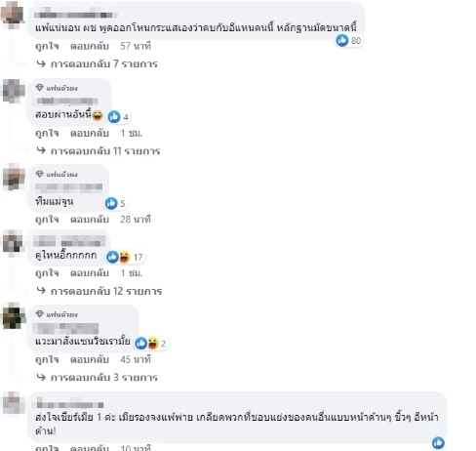Click the like icon beside คู่ไหนอี๊กกกกก

112,257
